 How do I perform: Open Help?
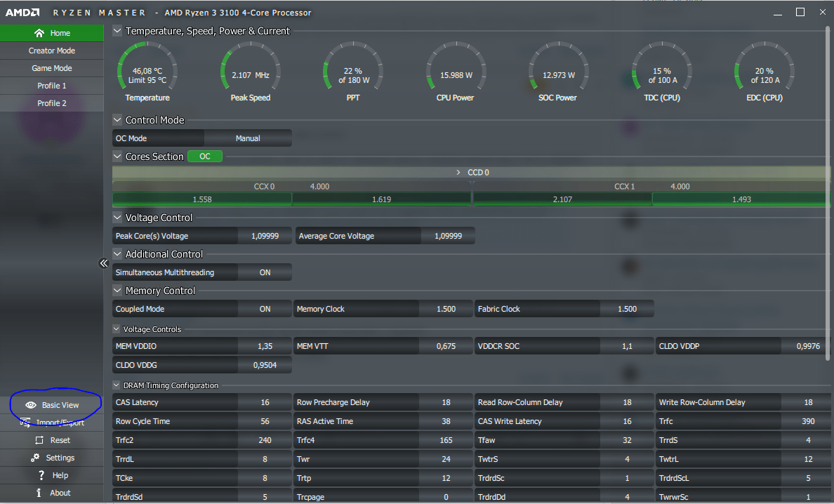click(51, 475)
